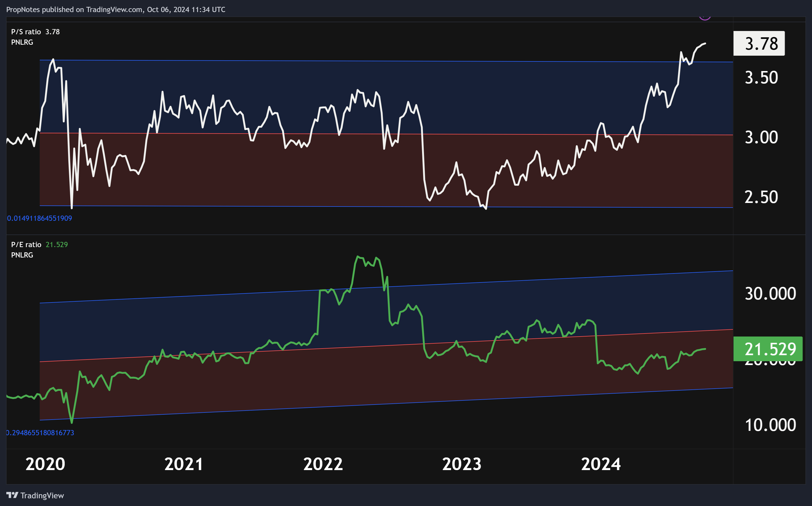Viewport: 812px width, 506px height.
Task: Click the 3.50 value on P/S scale
Action: click(x=761, y=78)
